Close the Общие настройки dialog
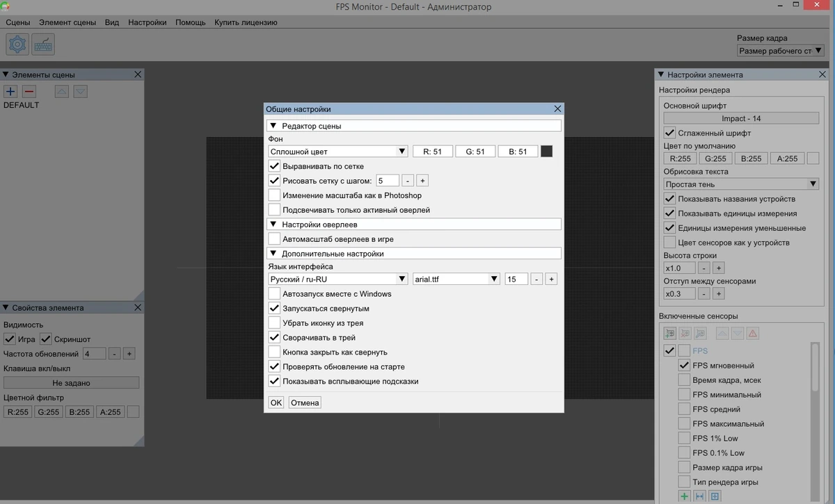 [x=557, y=109]
